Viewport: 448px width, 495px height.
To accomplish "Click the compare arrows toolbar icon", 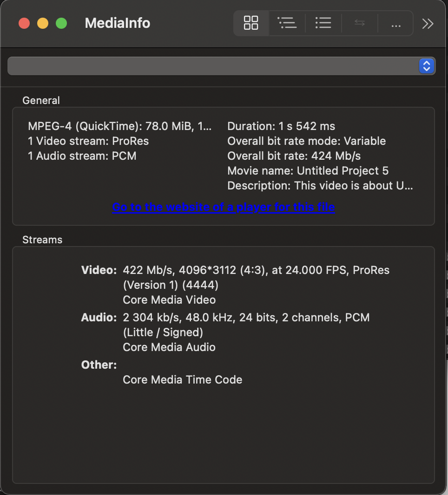I will point(360,23).
